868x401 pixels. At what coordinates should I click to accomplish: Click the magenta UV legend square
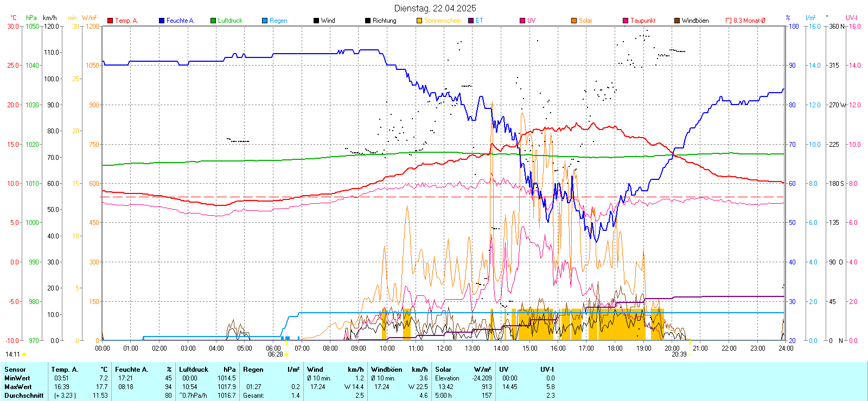click(x=522, y=21)
